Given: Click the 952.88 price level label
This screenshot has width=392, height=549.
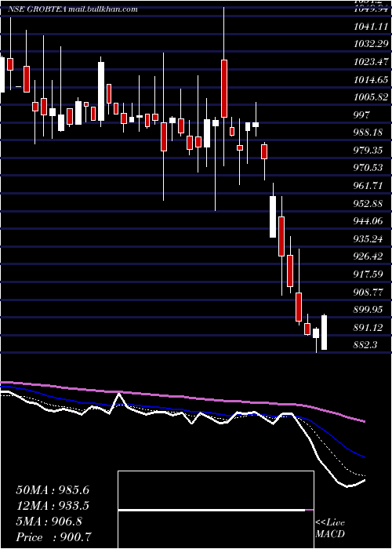Looking at the screenshot, I should click(368, 203).
